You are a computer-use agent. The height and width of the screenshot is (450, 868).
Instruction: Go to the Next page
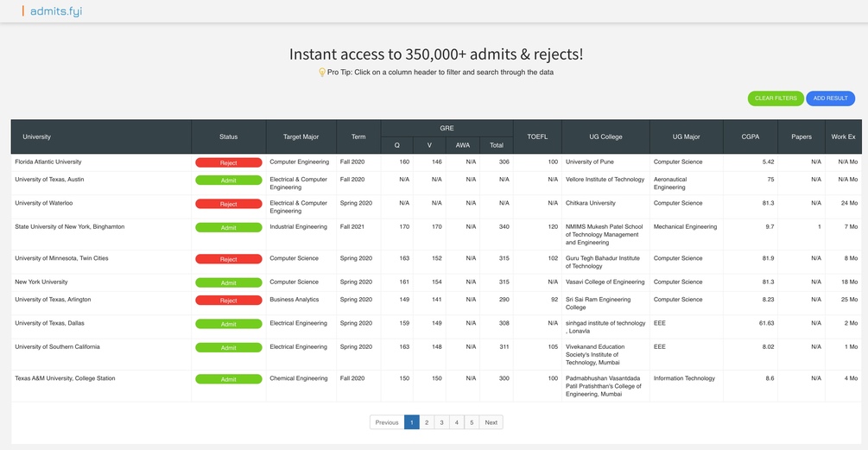(491, 422)
